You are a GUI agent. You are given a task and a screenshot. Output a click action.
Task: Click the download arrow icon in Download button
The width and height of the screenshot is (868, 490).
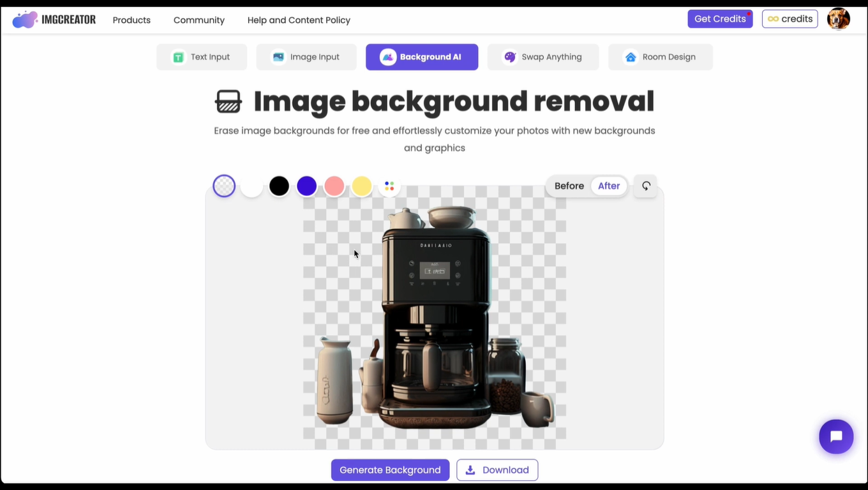470,470
